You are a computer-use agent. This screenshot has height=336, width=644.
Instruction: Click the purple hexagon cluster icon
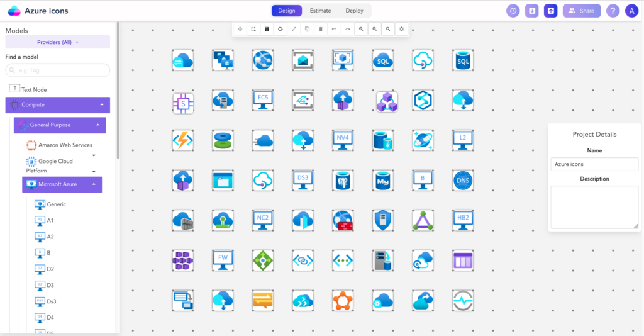click(183, 260)
